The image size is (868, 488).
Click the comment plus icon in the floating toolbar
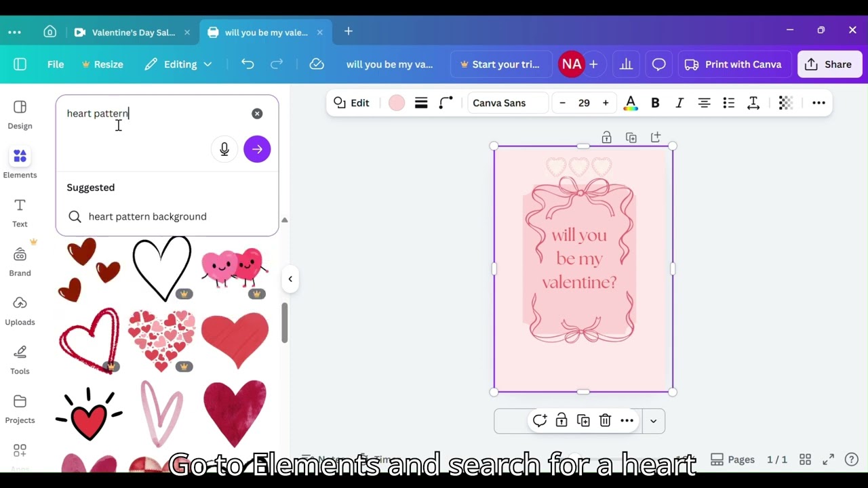pos(540,421)
